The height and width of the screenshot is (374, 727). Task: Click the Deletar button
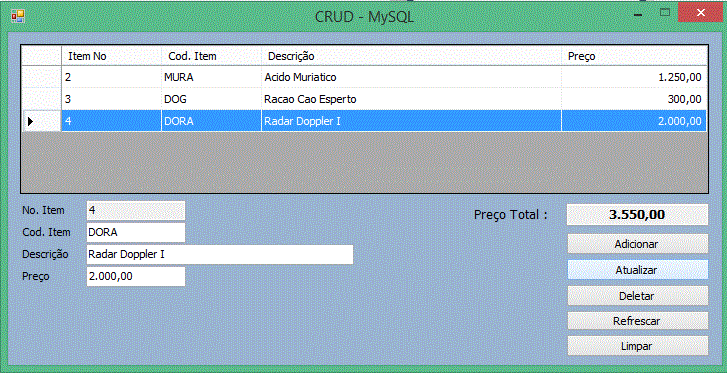coord(638,296)
